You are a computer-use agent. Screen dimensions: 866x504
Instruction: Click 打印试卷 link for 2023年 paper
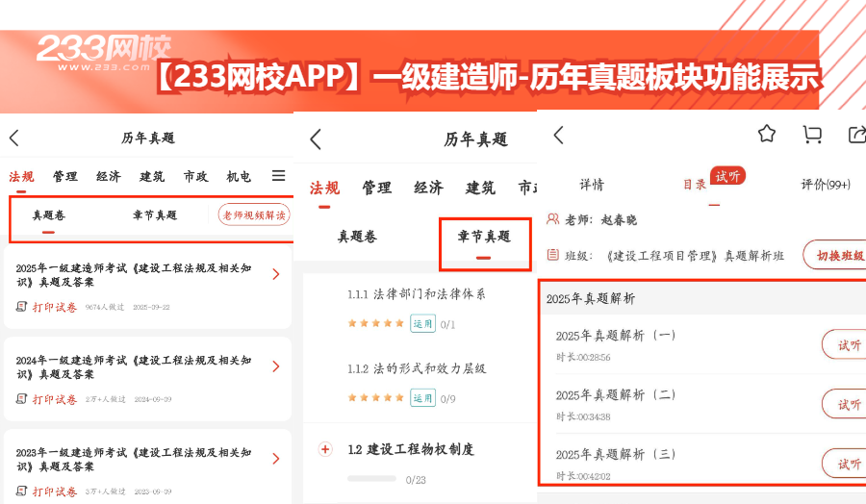pos(54,491)
